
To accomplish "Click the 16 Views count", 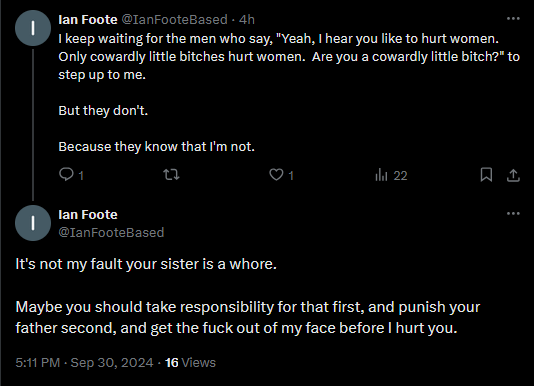I will (190, 363).
